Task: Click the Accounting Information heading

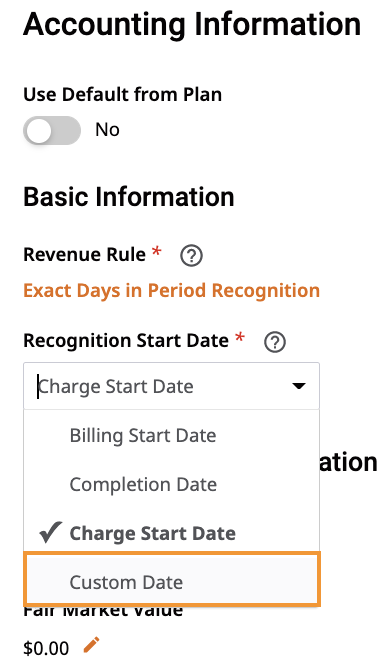Action: coord(192,24)
